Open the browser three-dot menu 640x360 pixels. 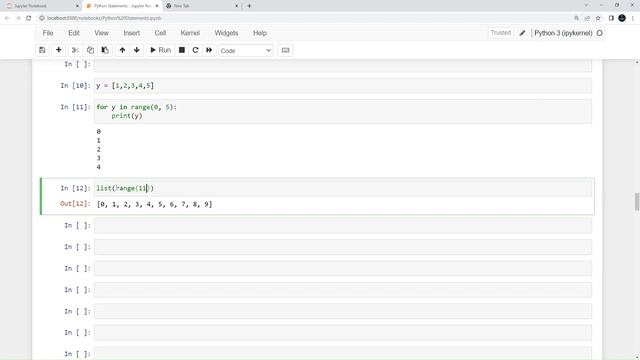pos(633,18)
